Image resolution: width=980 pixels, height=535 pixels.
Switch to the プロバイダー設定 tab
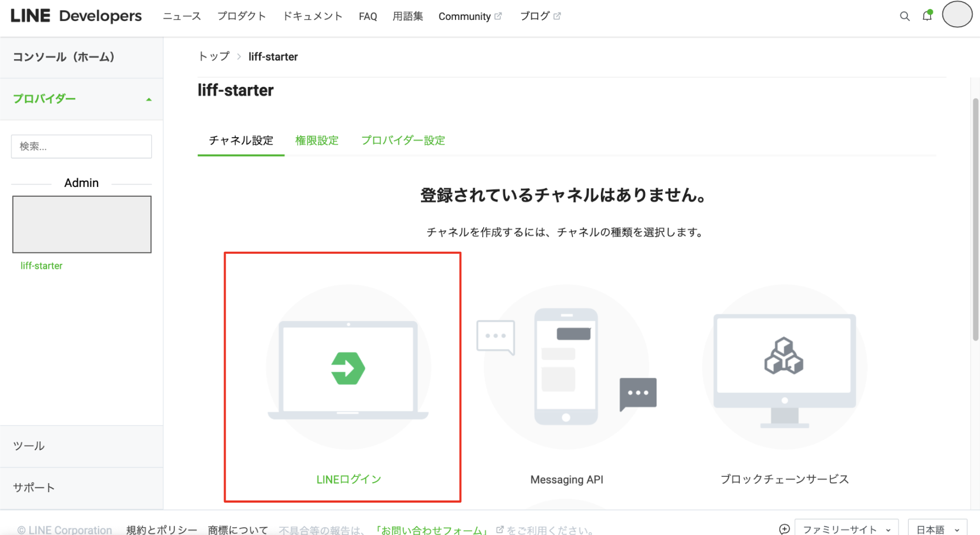point(403,140)
